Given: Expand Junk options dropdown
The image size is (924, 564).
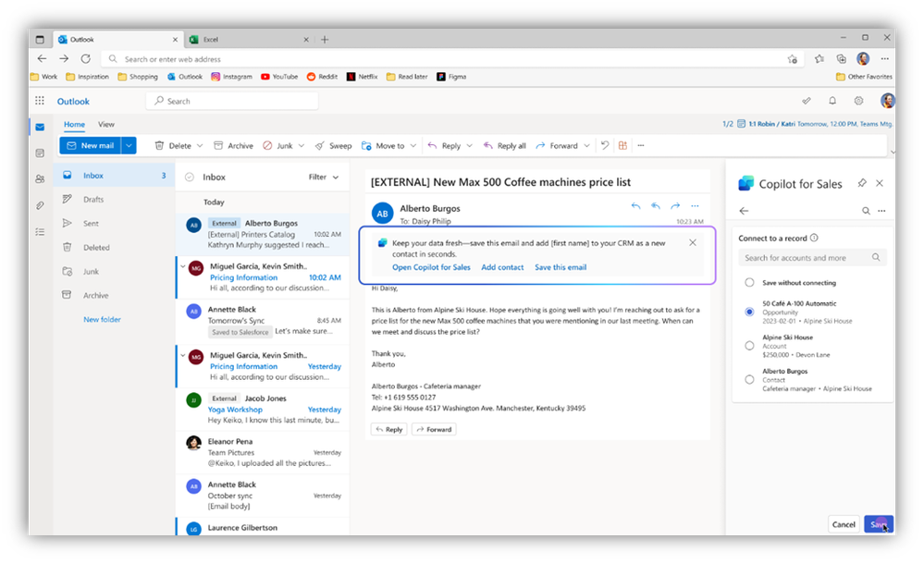Looking at the screenshot, I should coord(302,145).
